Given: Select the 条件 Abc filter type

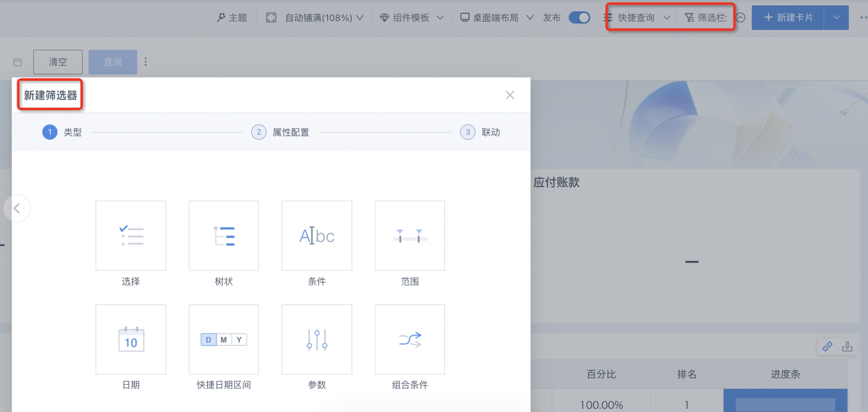Looking at the screenshot, I should click(317, 236).
